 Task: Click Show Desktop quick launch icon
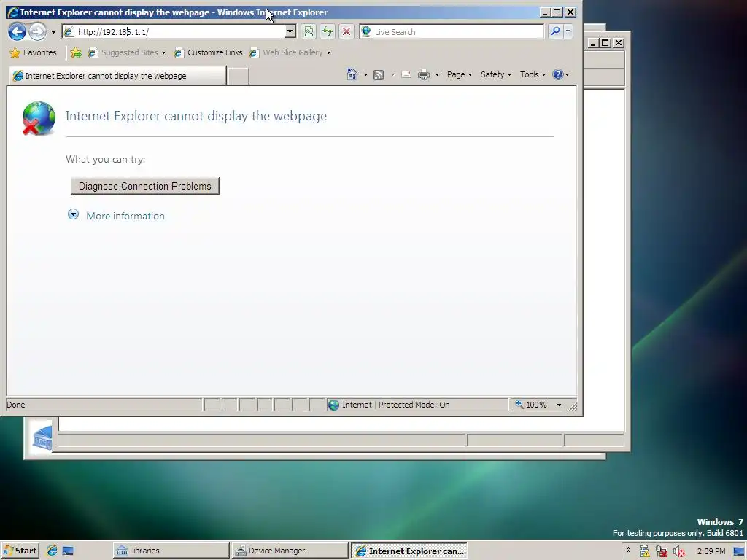coord(68,551)
